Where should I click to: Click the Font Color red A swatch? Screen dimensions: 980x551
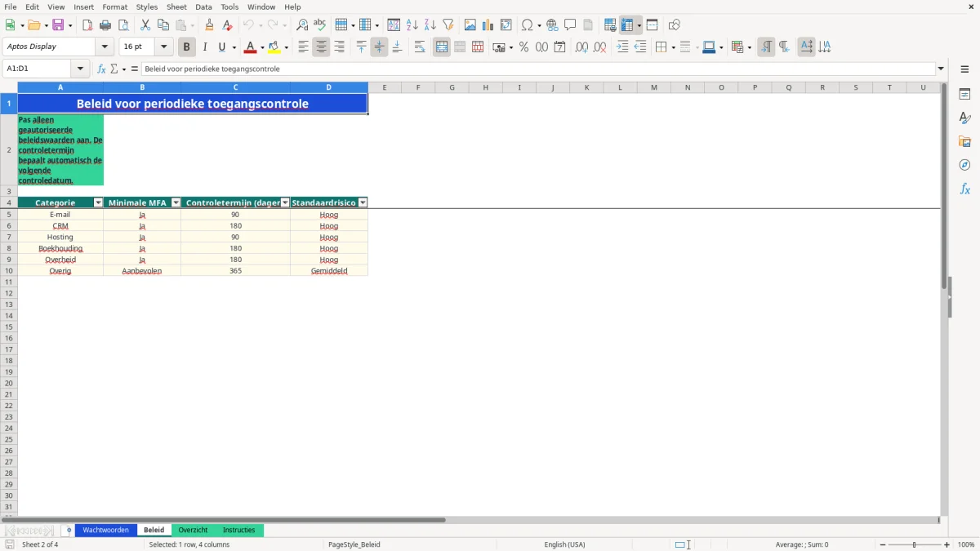tap(251, 47)
